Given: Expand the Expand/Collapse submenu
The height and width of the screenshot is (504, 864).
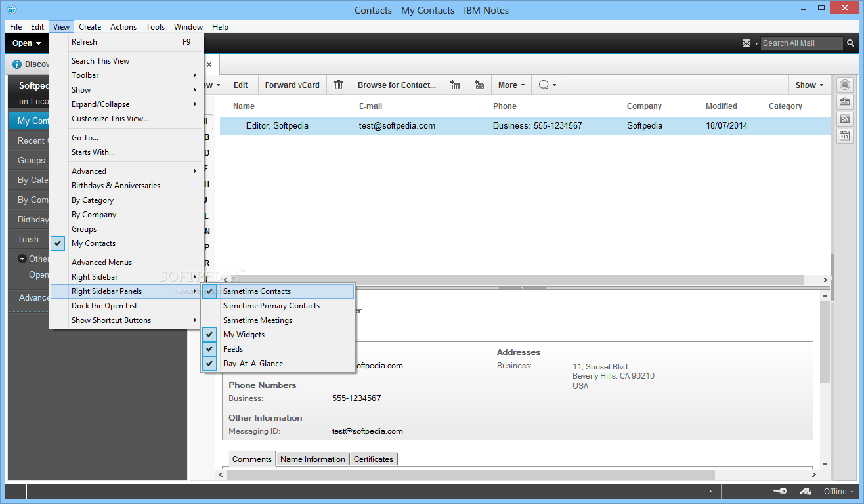Looking at the screenshot, I should pyautogui.click(x=126, y=104).
